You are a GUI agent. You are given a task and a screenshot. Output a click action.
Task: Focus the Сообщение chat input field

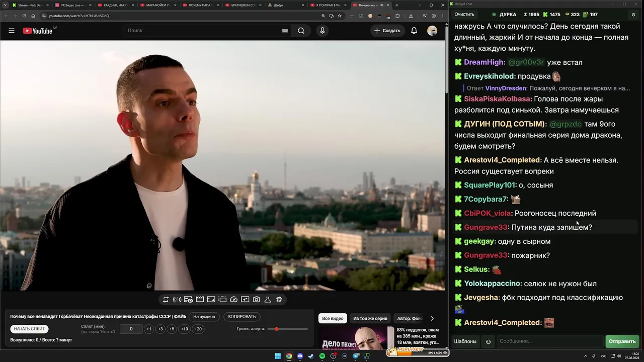(x=550, y=341)
